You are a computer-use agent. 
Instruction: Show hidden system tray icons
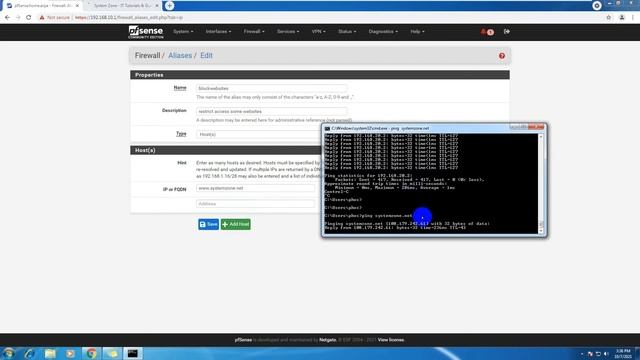pyautogui.click(x=582, y=354)
